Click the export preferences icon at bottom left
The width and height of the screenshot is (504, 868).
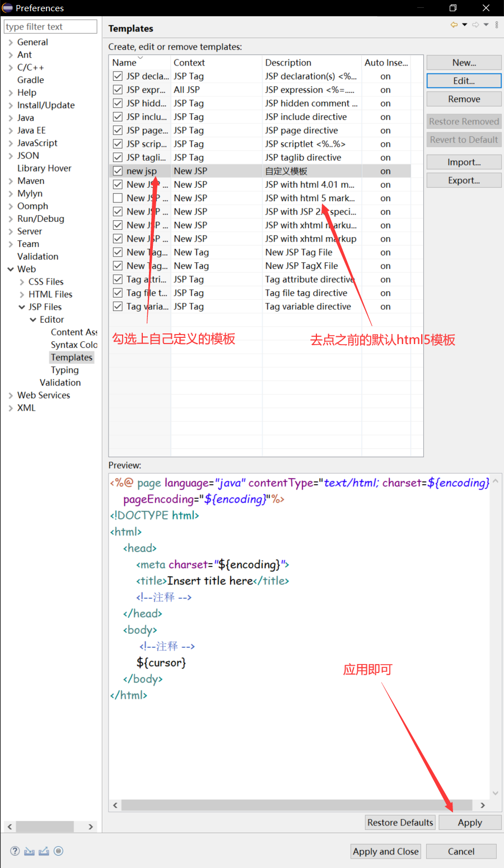44,851
